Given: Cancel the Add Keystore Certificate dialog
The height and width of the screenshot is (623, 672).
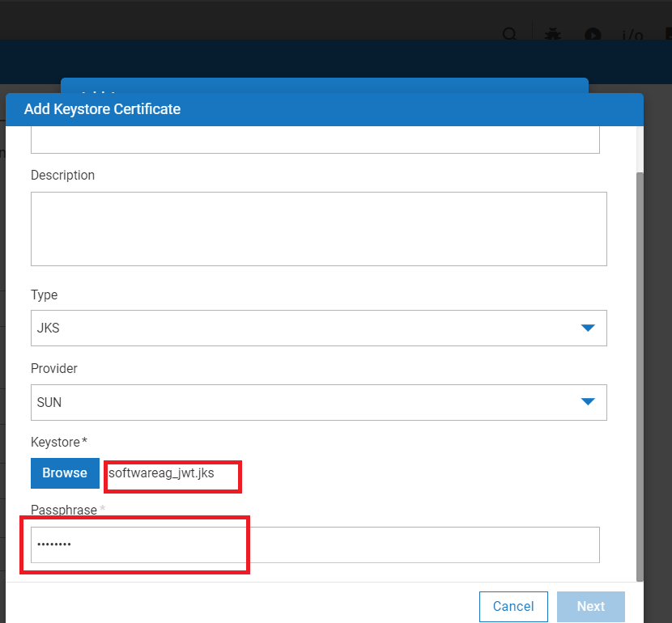Looking at the screenshot, I should tap(513, 606).
